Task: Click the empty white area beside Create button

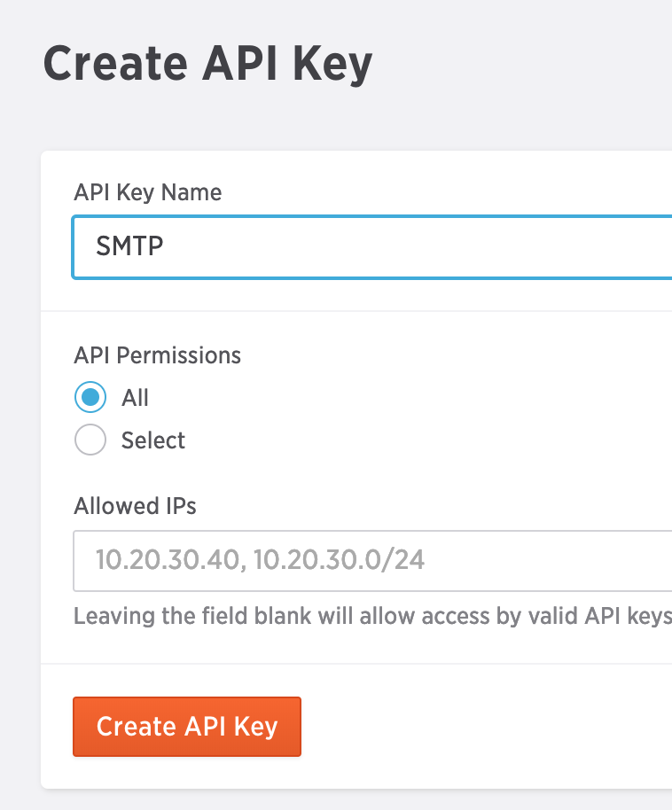Action: pos(486,727)
